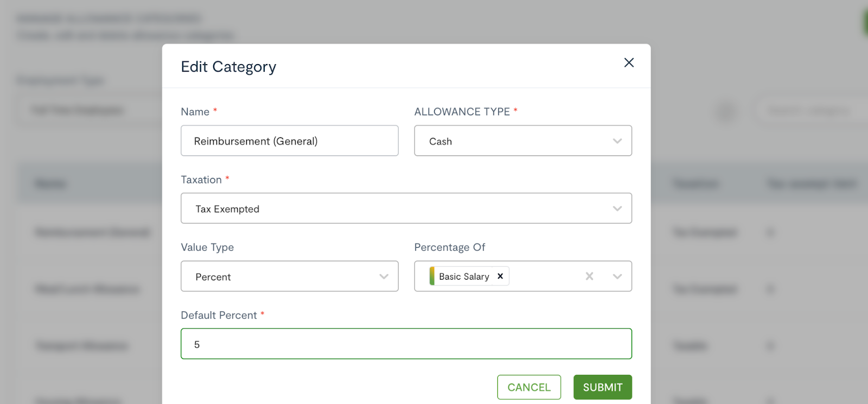Viewport: 868px width, 404px height.
Task: Open the Allowance Type dropdown
Action: pyautogui.click(x=523, y=141)
